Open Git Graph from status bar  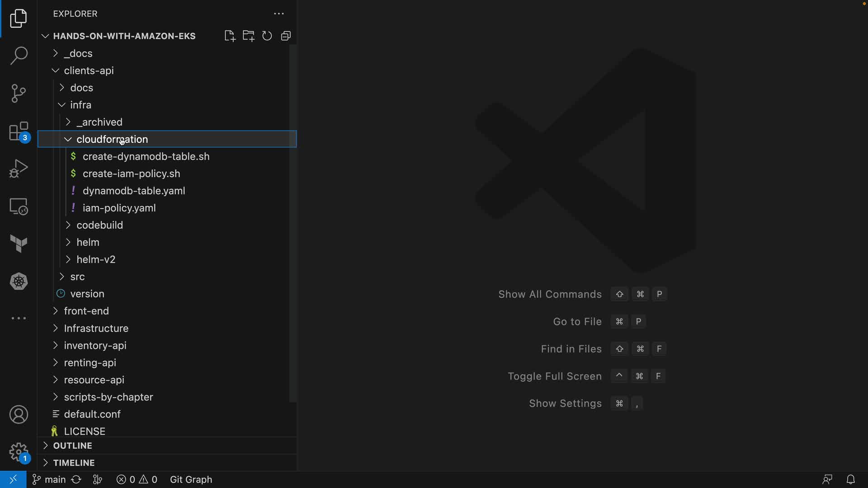[x=191, y=479]
